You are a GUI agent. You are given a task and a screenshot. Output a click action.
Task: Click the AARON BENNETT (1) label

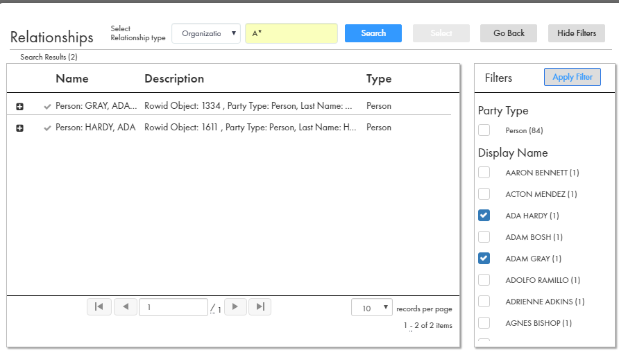pos(542,173)
